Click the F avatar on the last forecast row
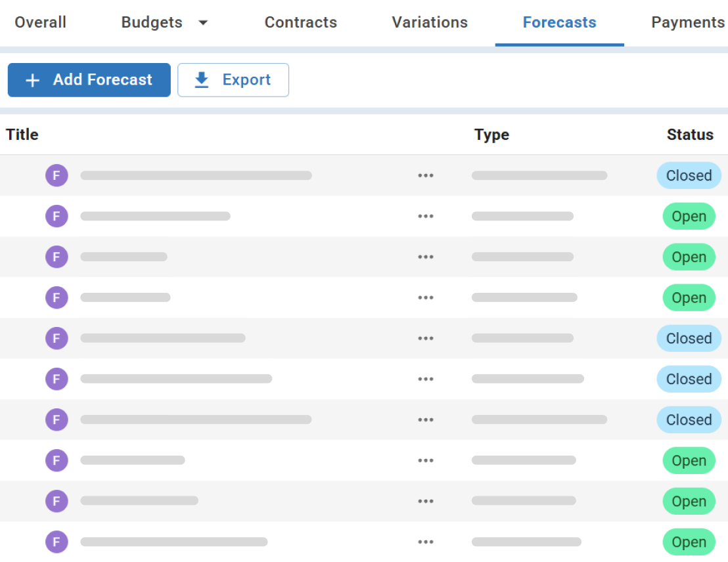Image resolution: width=728 pixels, height=562 pixels. (57, 542)
